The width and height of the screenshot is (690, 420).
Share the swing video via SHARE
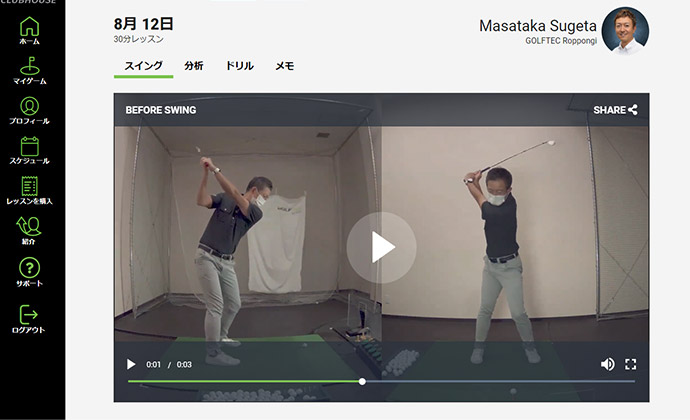coord(615,110)
